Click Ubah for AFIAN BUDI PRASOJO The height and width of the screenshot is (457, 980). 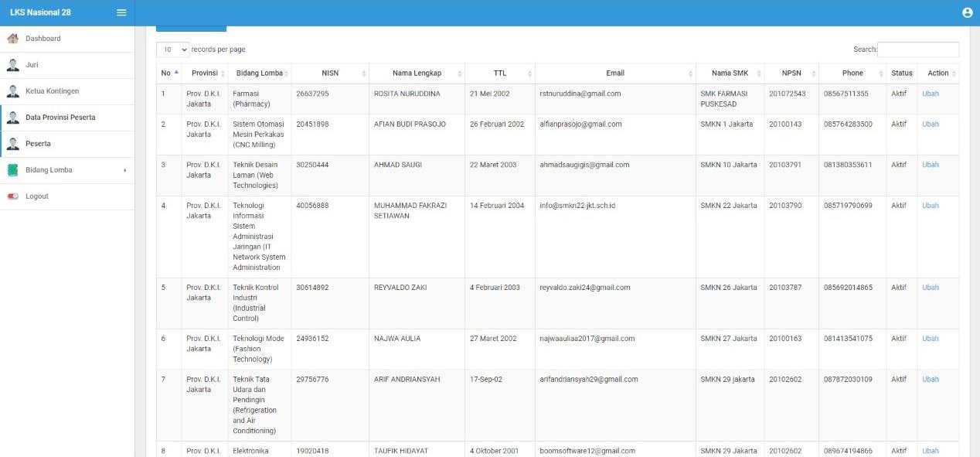pos(931,124)
